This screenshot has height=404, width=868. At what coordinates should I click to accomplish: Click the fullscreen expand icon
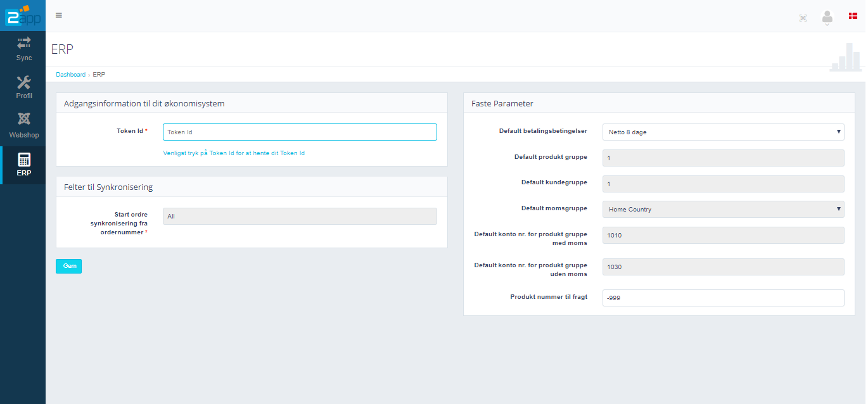tap(803, 18)
